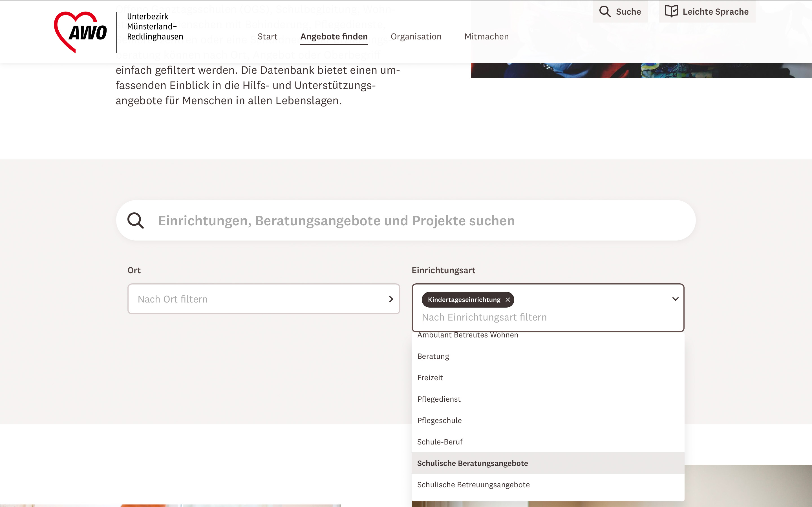This screenshot has height=507, width=812.
Task: Switch to the Organisation navigation tab
Action: pyautogui.click(x=416, y=36)
